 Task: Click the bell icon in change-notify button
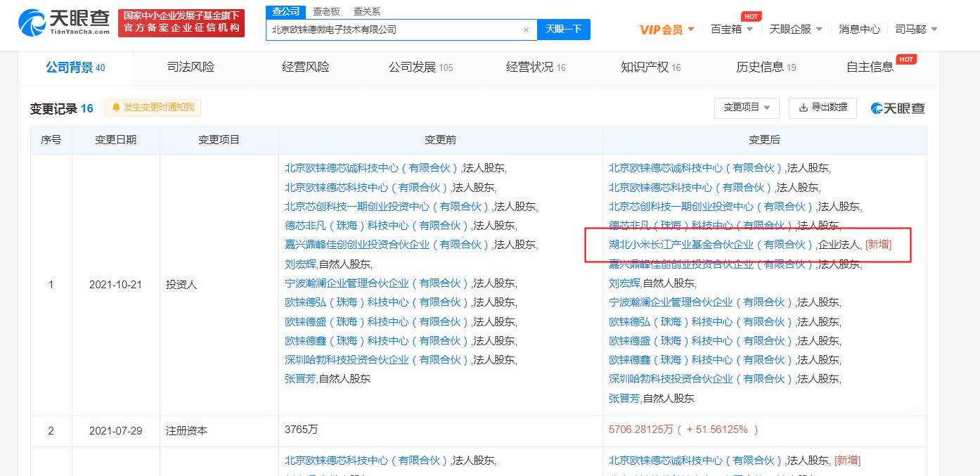click(116, 108)
